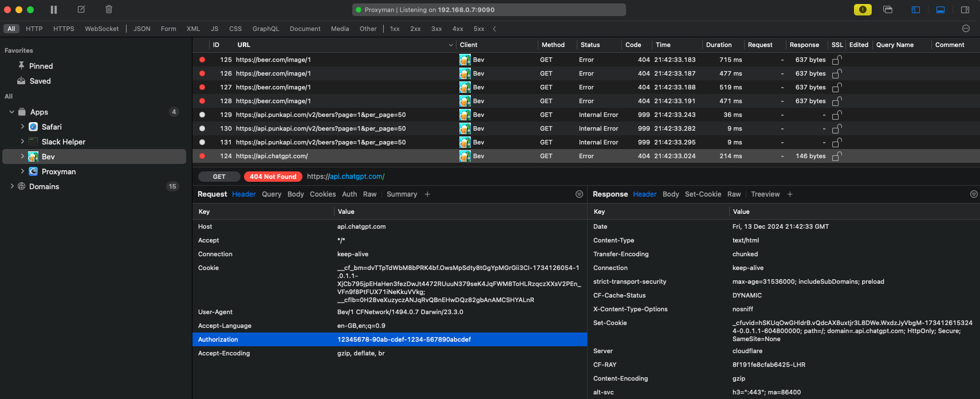Filter by WebSocket protocol
The width and height of the screenshot is (980, 399).
tap(102, 29)
